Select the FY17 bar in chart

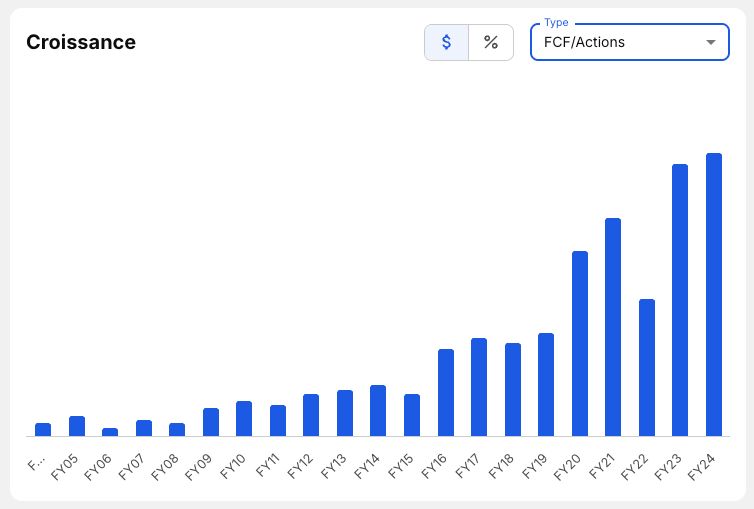[x=479, y=387]
